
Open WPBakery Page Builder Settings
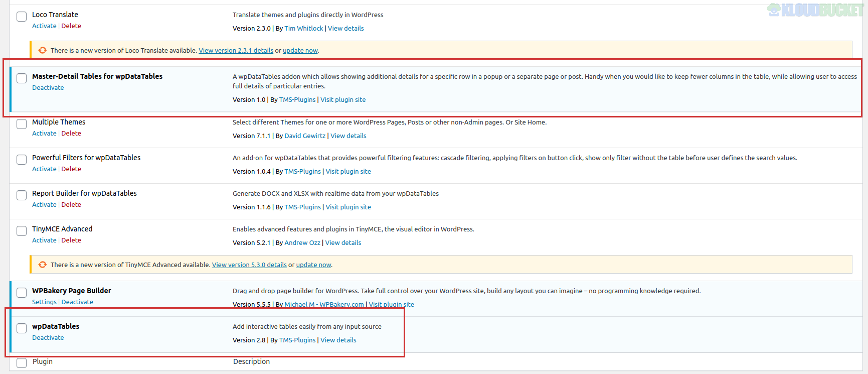(x=44, y=302)
